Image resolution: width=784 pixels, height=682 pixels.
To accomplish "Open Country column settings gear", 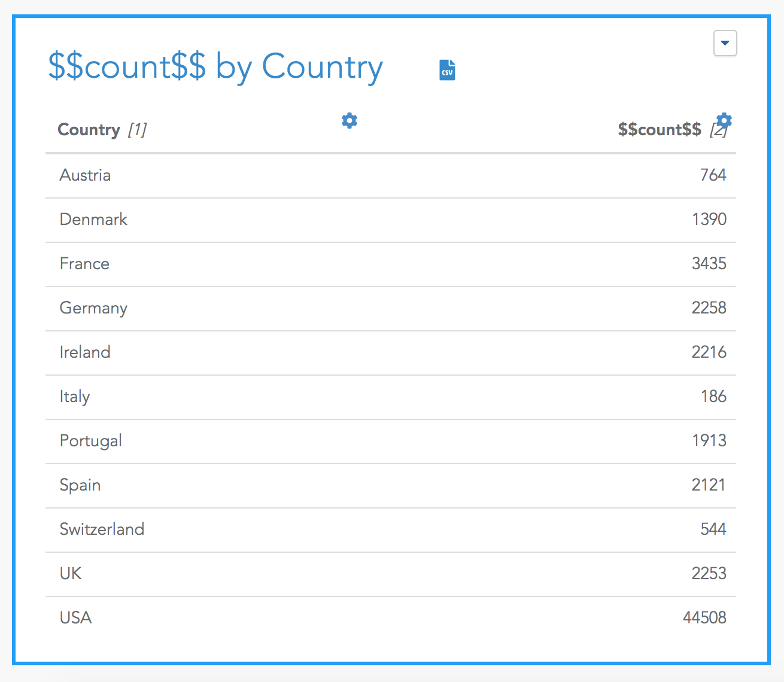I will pyautogui.click(x=350, y=120).
